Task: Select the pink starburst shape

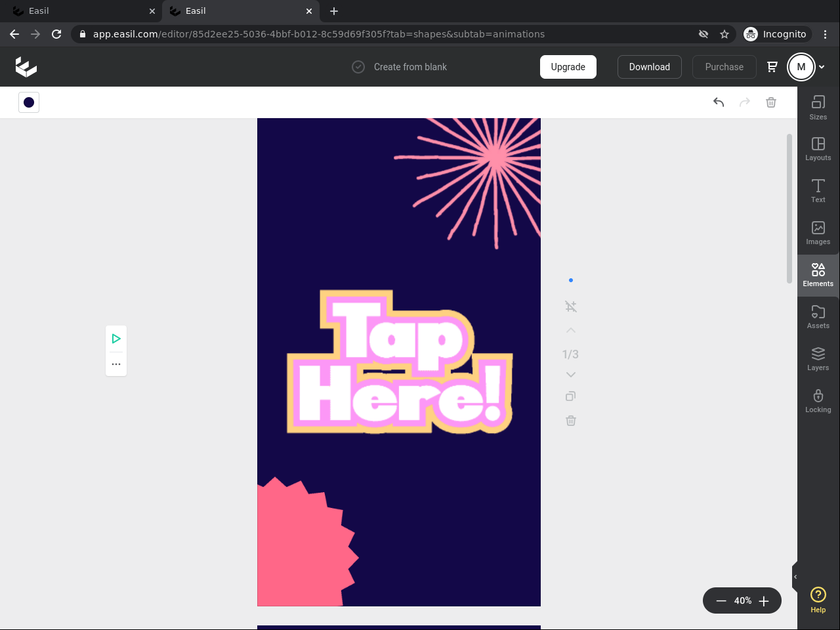Action: click(308, 541)
